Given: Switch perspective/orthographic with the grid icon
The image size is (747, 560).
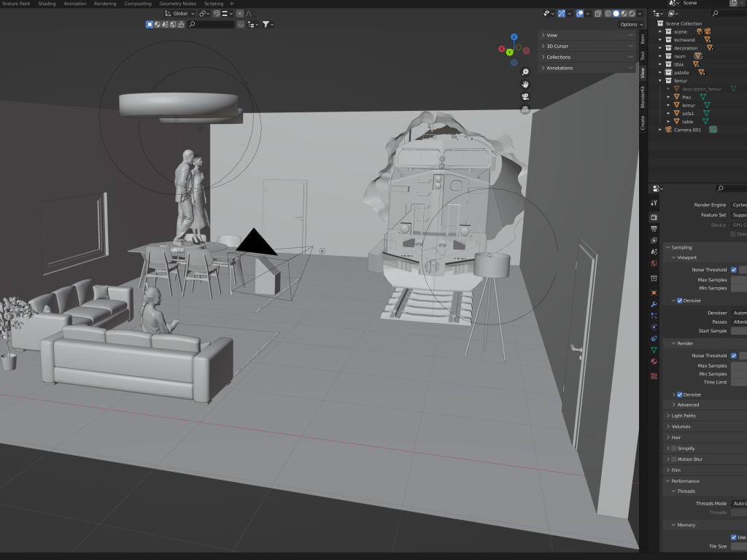Looking at the screenshot, I should click(525, 109).
